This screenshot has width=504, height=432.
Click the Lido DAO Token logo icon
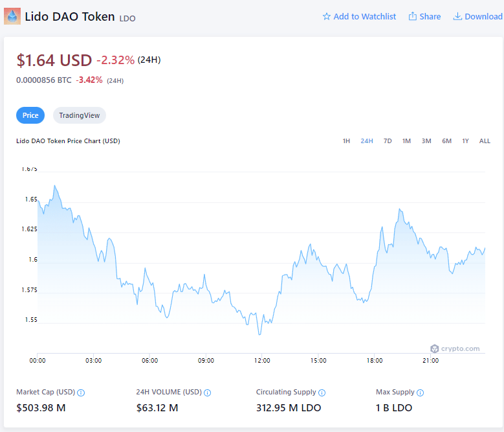click(12, 16)
